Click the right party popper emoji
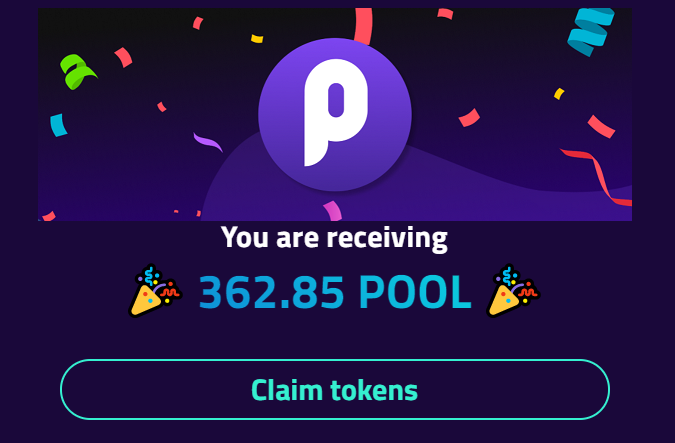The width and height of the screenshot is (675, 443). tap(513, 291)
